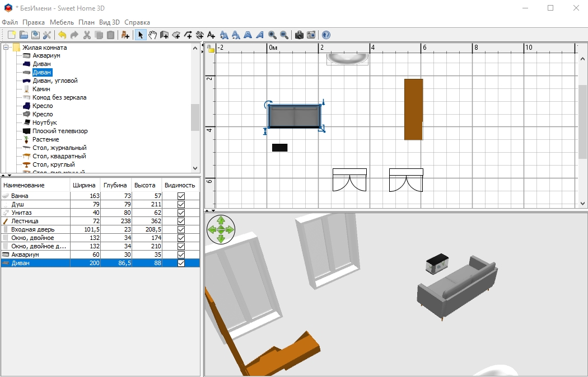Click the Undo arrow in toolbar
Screen dimensions: 588x377
[x=62, y=35]
